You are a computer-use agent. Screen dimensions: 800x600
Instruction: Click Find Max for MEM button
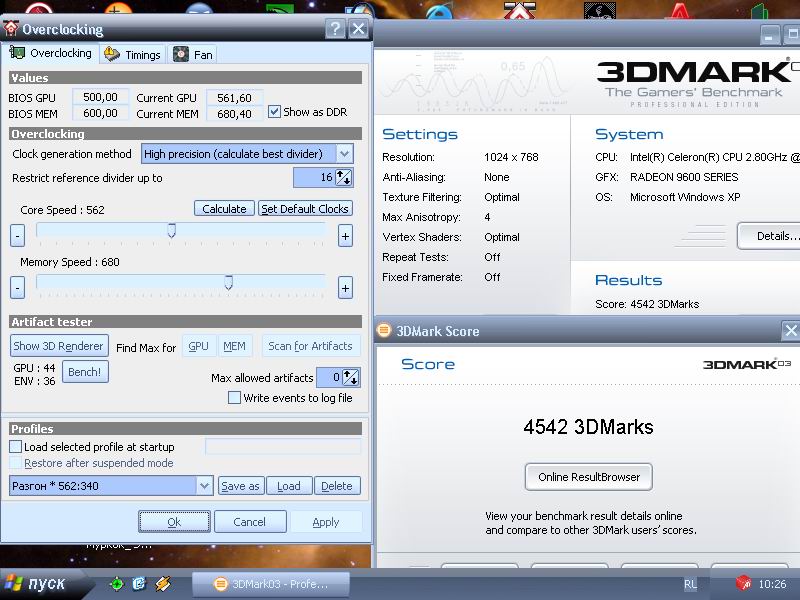tap(234, 346)
